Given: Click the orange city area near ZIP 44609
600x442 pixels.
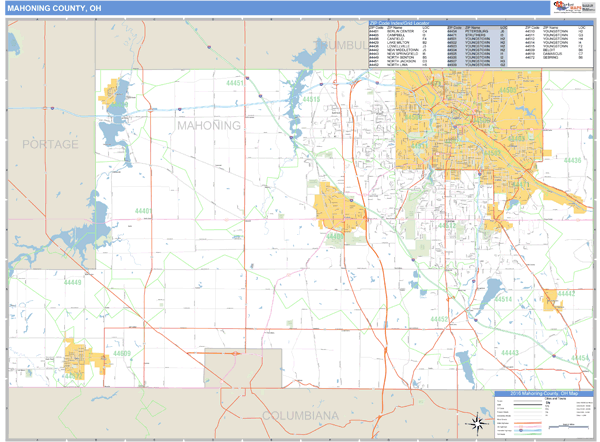Looking at the screenshot, I should [78, 357].
